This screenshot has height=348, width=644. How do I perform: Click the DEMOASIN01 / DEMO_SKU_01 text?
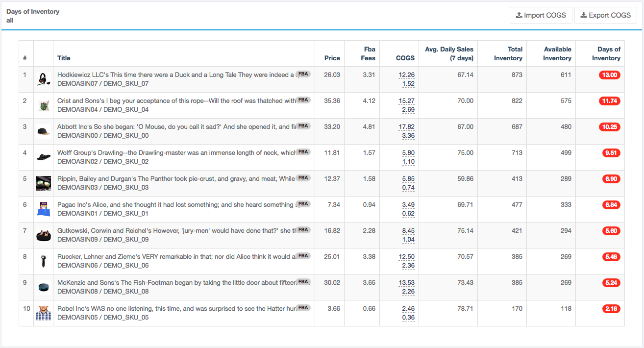[103, 214]
